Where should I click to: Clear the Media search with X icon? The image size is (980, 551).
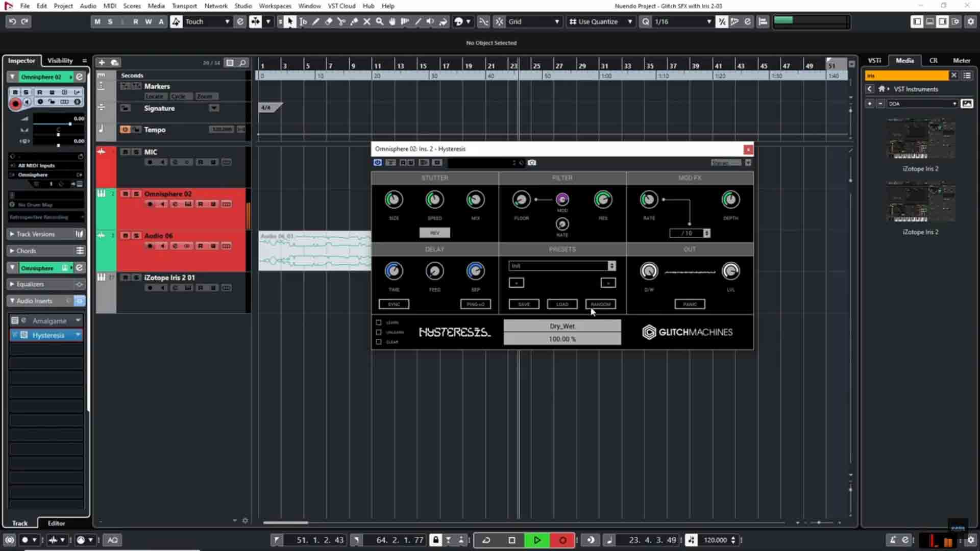coord(953,76)
